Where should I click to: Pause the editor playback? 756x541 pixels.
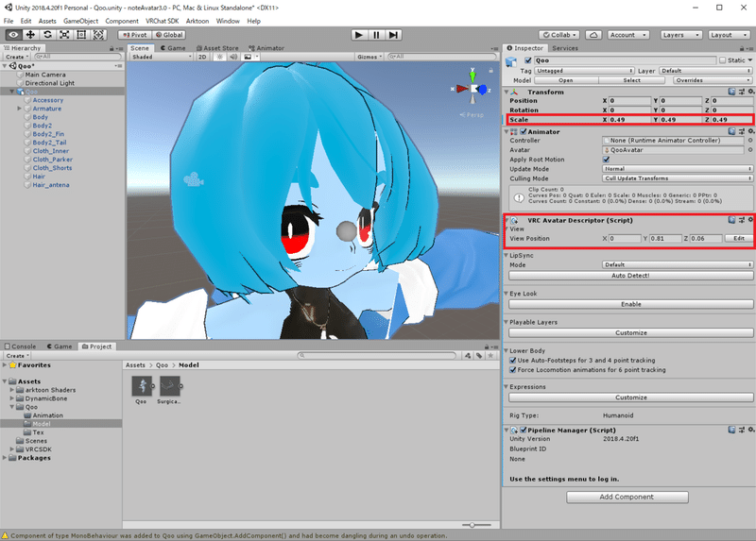(x=376, y=35)
